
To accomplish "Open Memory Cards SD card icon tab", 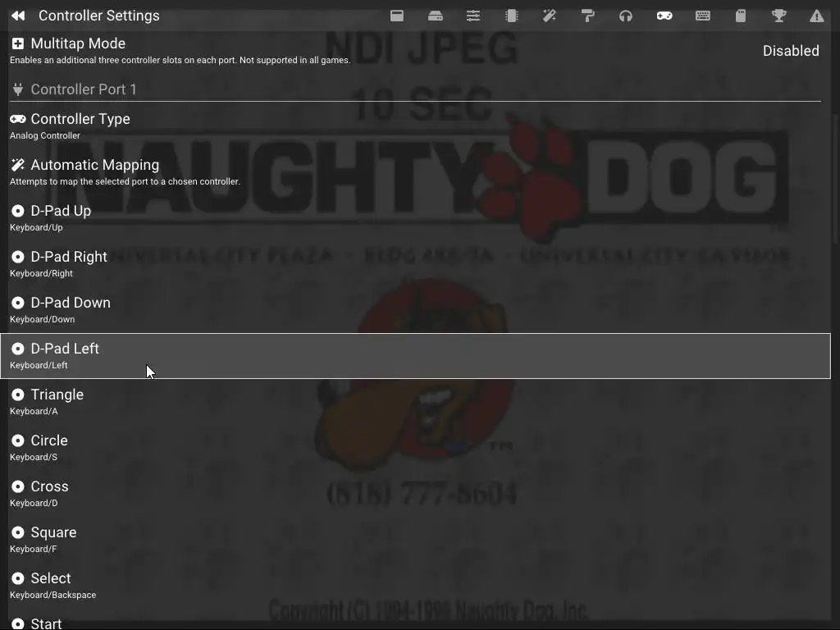I will click(x=741, y=16).
